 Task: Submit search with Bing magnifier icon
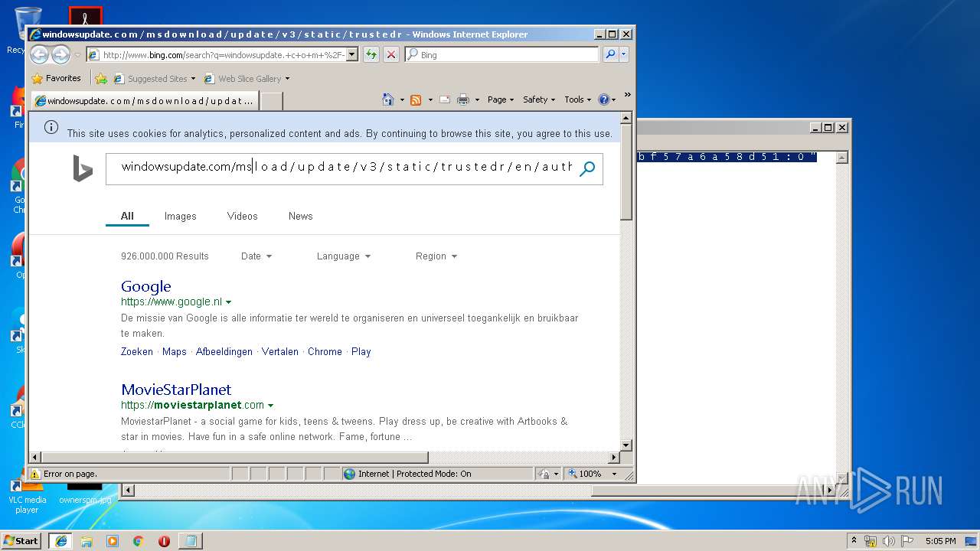[x=587, y=169]
